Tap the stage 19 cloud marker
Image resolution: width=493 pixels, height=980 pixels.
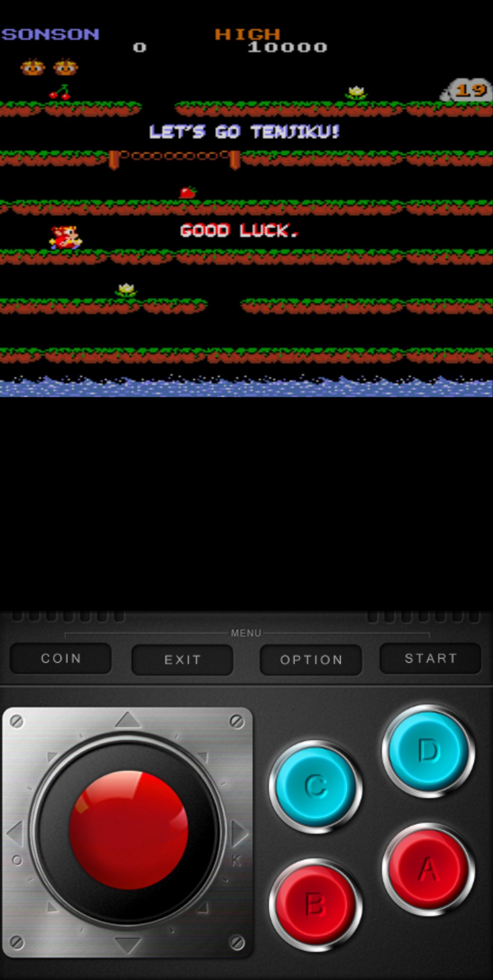click(467, 90)
